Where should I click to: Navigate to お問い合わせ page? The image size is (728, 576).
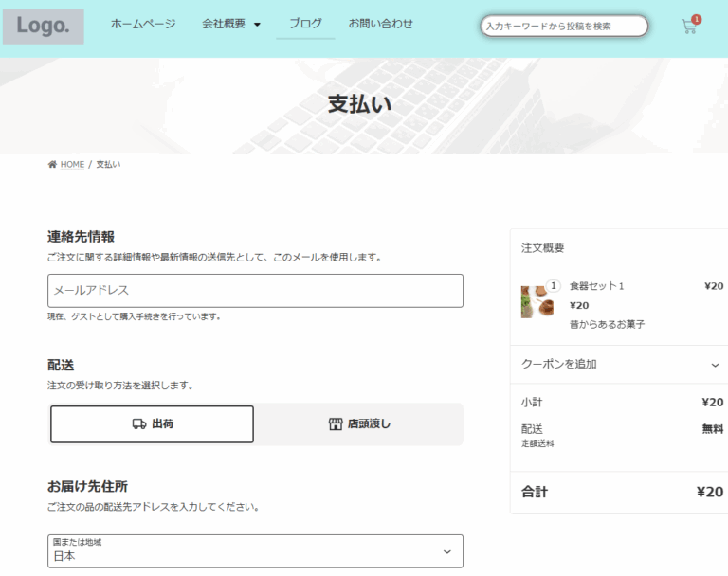coord(381,24)
